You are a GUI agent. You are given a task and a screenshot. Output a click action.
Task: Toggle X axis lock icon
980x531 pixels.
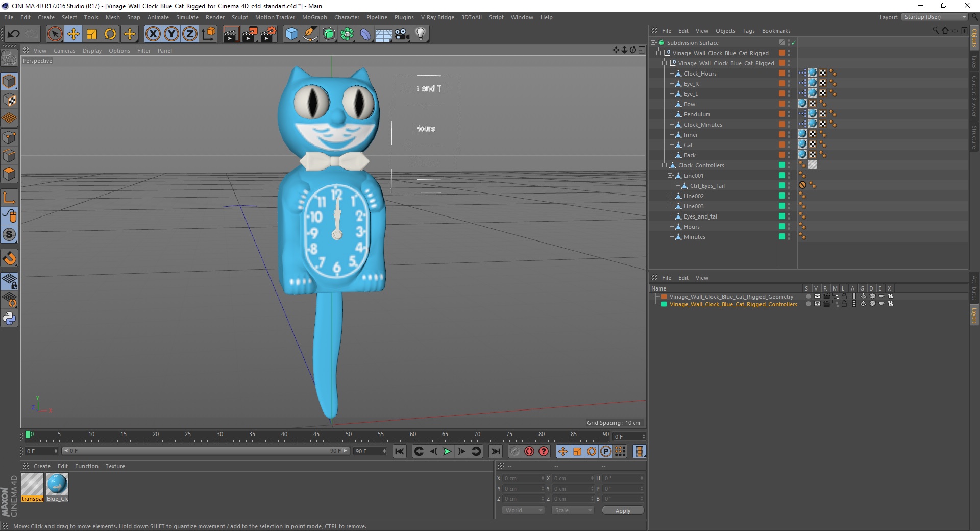pyautogui.click(x=153, y=34)
